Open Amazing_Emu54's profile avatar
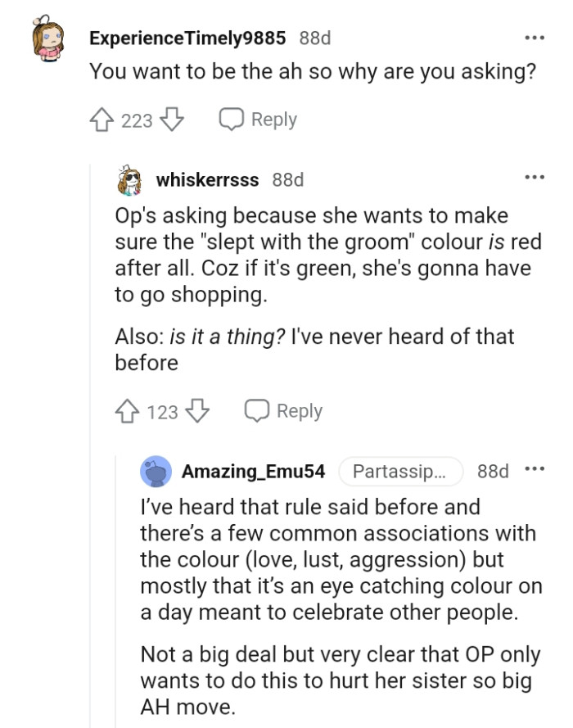The image size is (573, 728). (x=157, y=471)
